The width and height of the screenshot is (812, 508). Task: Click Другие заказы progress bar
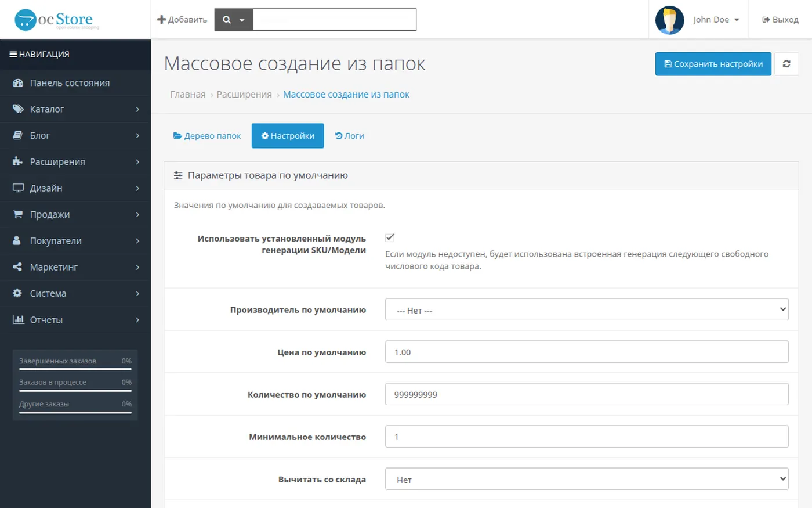click(75, 412)
